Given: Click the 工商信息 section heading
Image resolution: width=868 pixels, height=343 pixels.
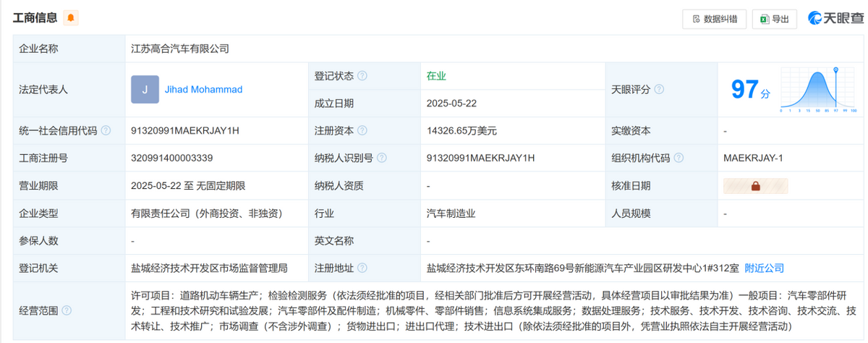Looking at the screenshot, I should [36, 18].
